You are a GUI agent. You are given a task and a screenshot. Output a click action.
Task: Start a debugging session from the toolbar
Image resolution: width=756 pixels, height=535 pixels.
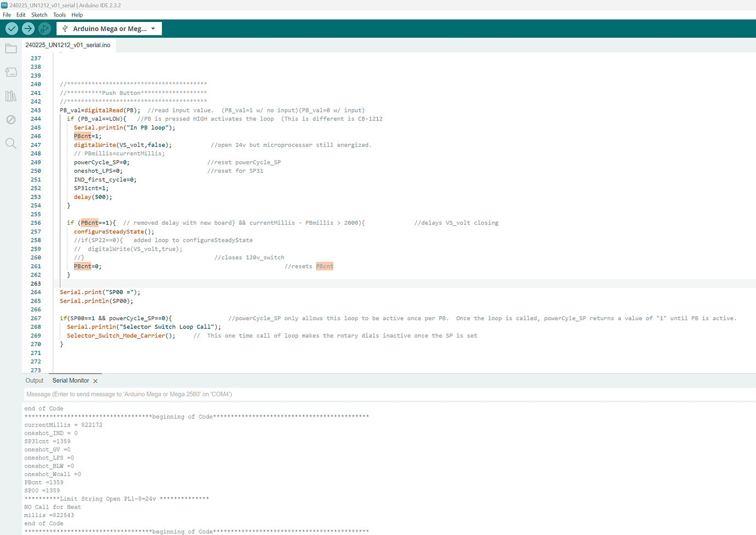(44, 28)
